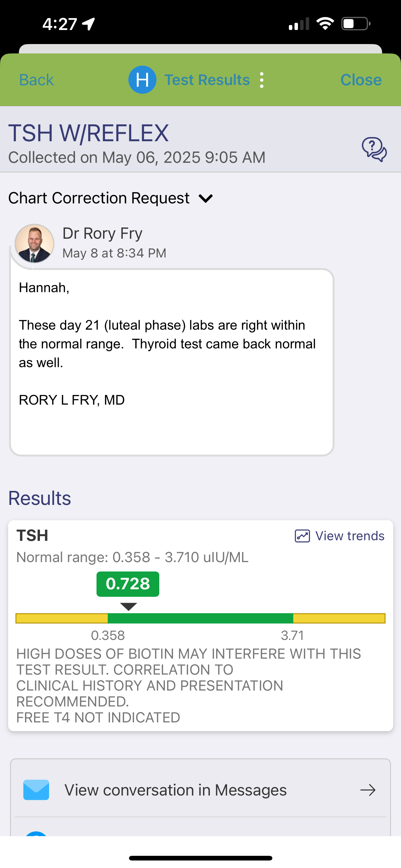Viewport: 401px width, 868px height.
Task: Go Back to previous screen
Action: pyautogui.click(x=36, y=80)
